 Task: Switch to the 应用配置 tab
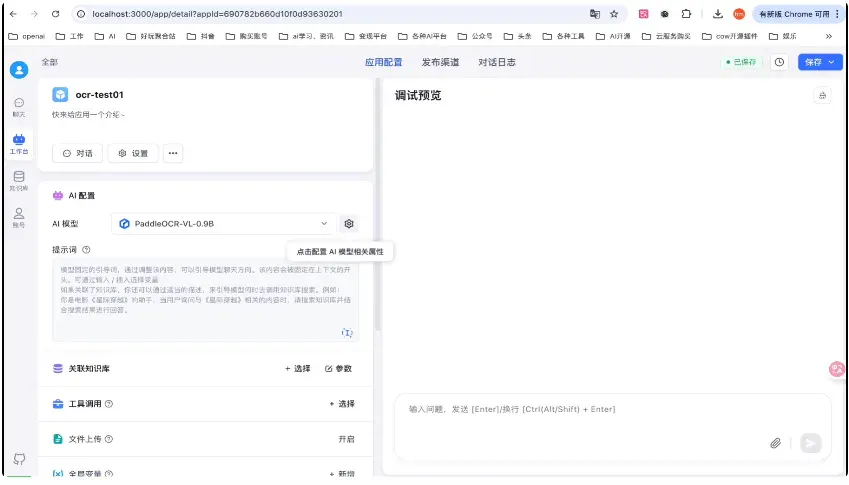pos(383,62)
